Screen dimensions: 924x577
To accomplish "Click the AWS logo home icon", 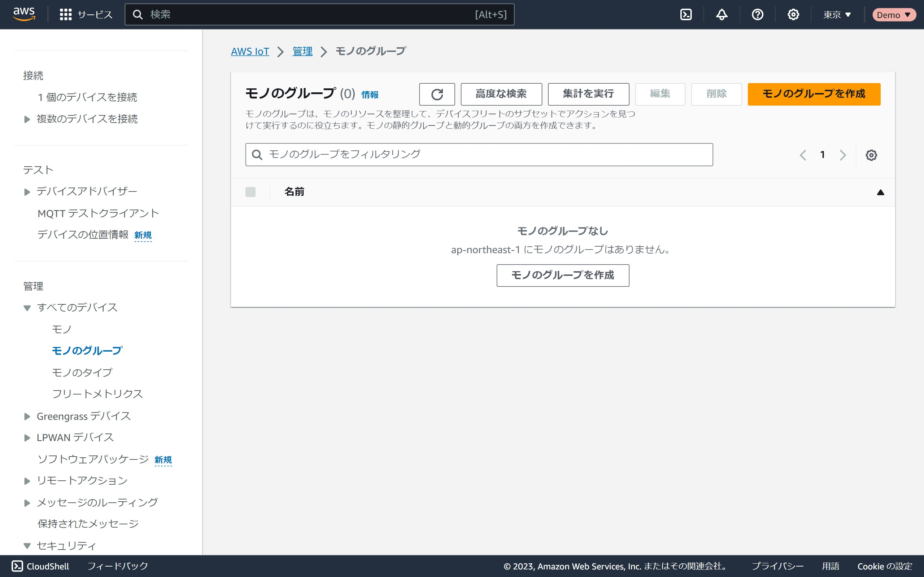I will (x=24, y=14).
